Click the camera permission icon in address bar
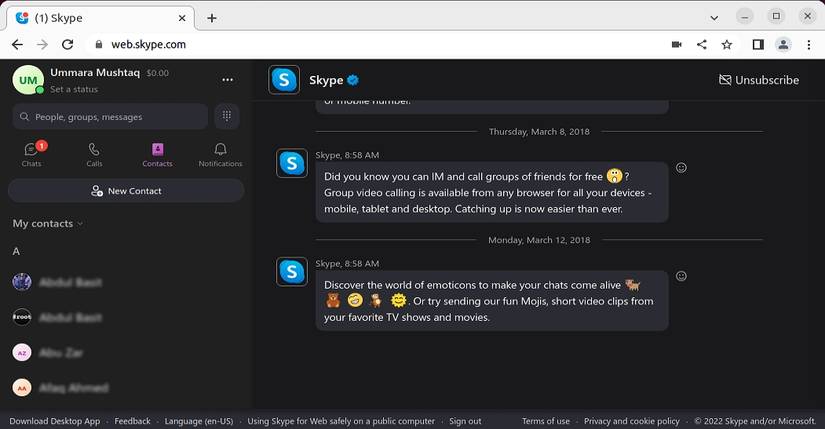Screen dimensions: 825x429 pos(677,45)
